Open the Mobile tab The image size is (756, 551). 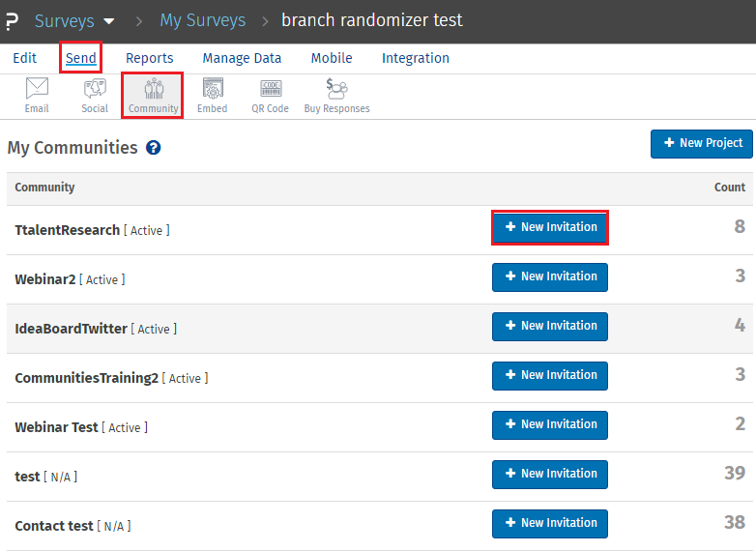pos(332,58)
